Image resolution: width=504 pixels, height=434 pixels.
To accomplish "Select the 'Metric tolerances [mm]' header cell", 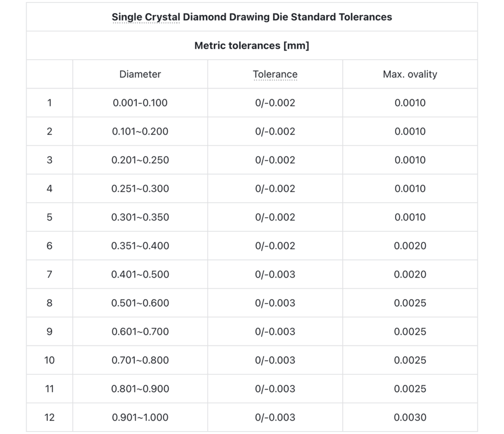I will pos(252,45).
